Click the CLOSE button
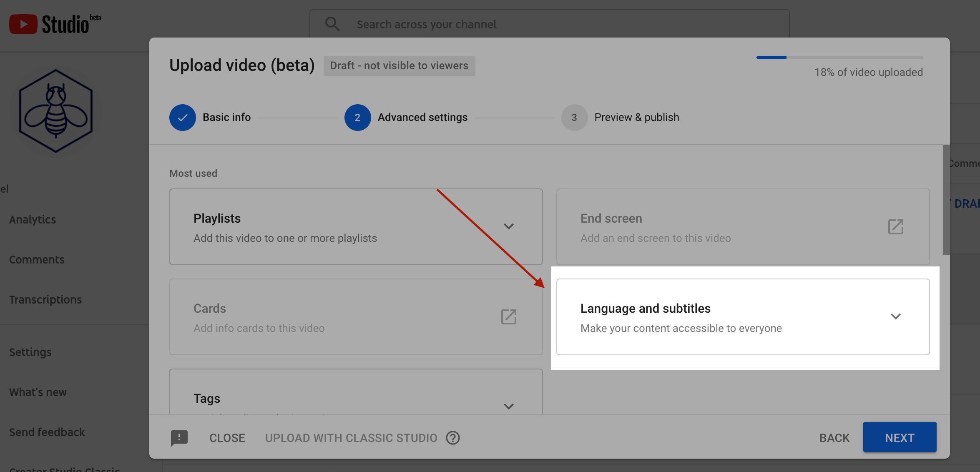The height and width of the screenshot is (472, 980). click(x=227, y=438)
